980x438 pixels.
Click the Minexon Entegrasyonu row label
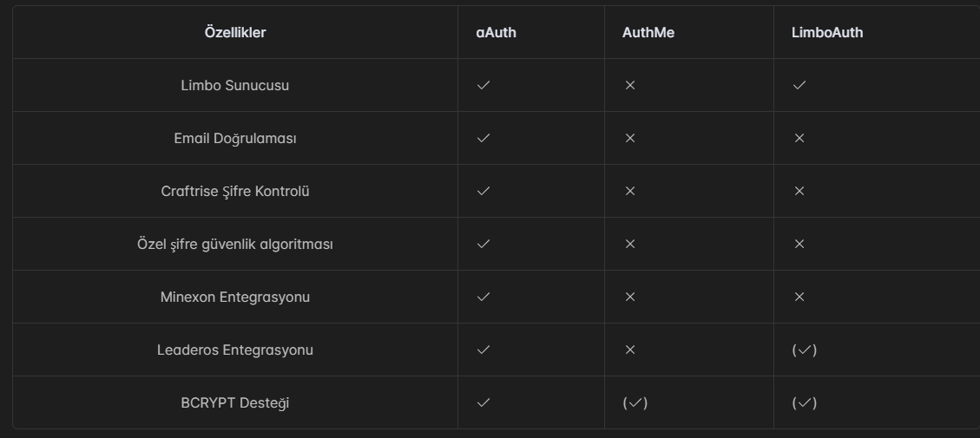coord(235,297)
